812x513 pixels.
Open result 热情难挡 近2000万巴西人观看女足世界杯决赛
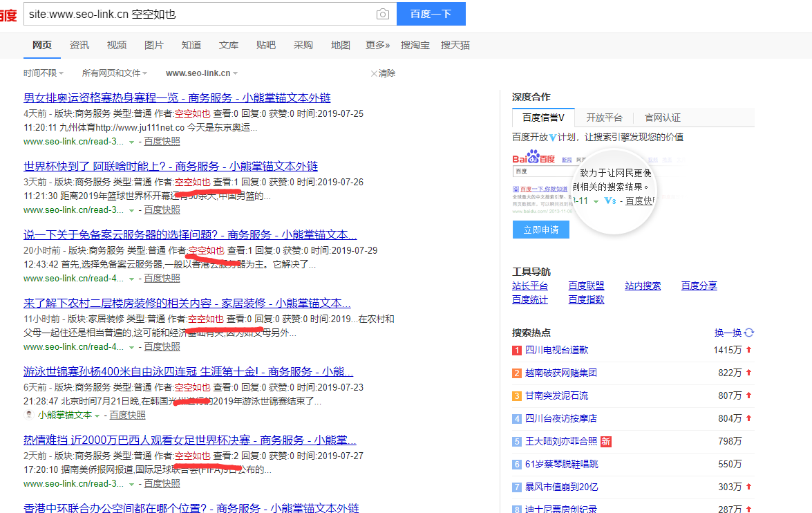189,440
